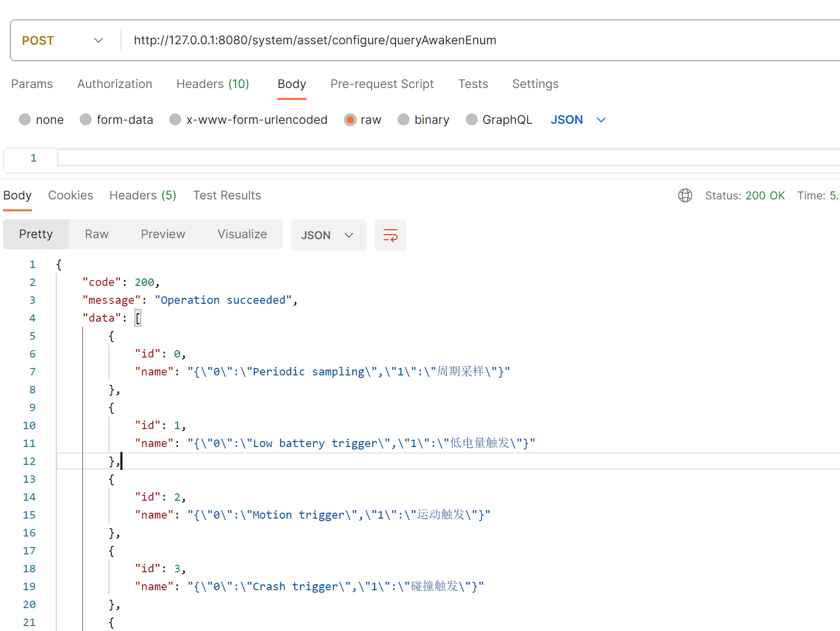Viewport: 840px width, 631px height.
Task: Go to the Pre-request Script tab
Action: 382,84
